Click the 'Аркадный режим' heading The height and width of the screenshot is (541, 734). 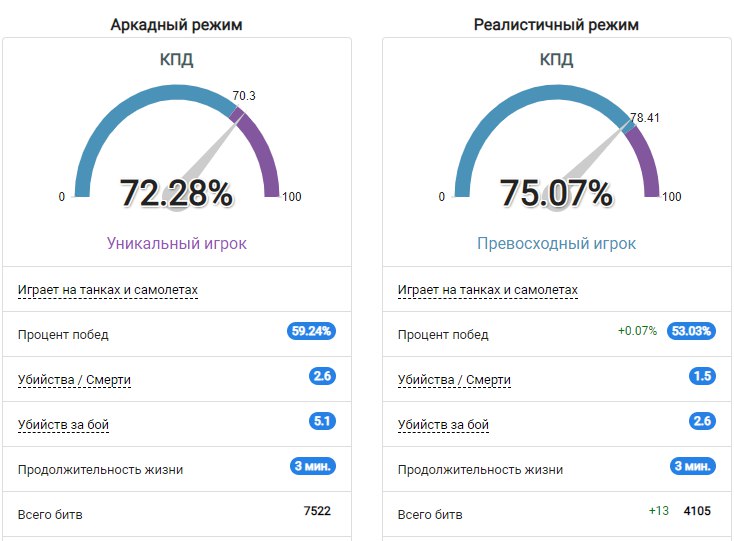pyautogui.click(x=176, y=25)
